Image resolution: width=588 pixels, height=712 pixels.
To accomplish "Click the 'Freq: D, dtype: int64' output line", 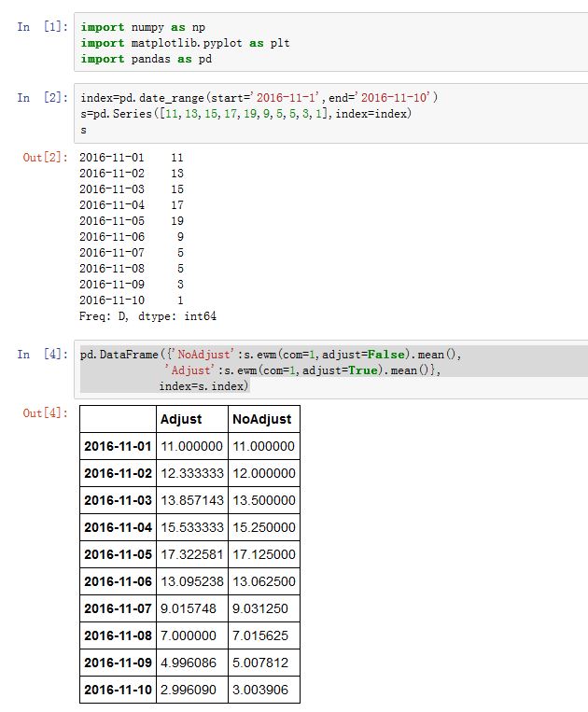I will pyautogui.click(x=147, y=317).
